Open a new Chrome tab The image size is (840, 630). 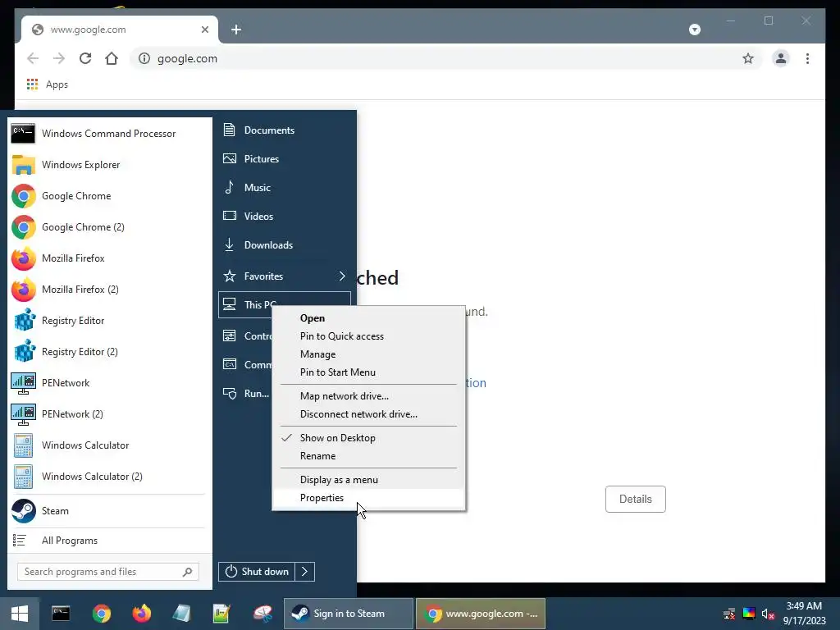[x=236, y=30]
